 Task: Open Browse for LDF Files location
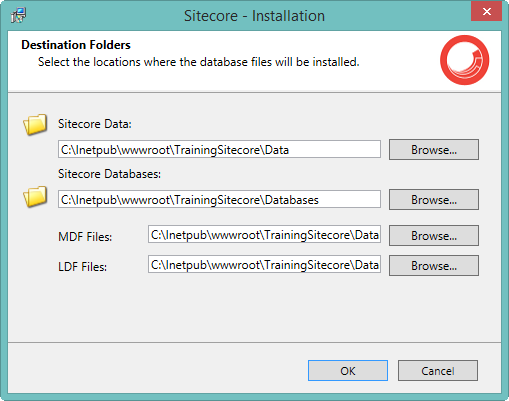[x=434, y=266]
